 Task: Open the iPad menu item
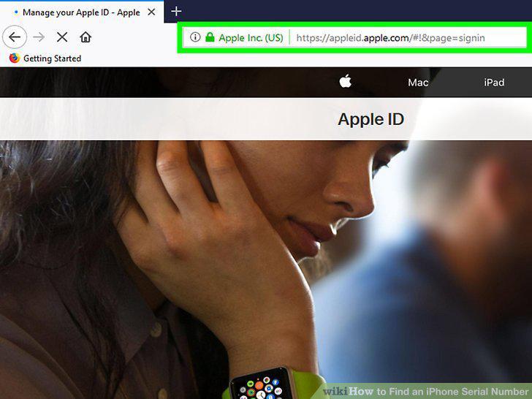494,83
